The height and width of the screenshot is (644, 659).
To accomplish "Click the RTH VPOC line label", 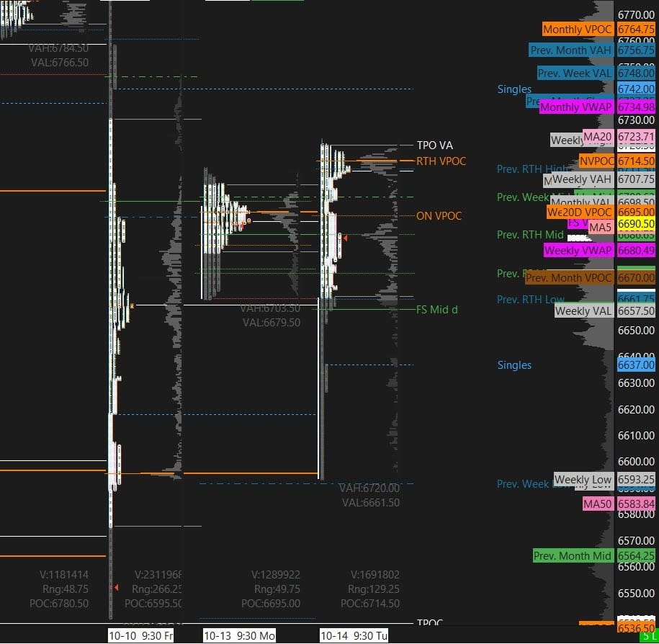I will [x=441, y=161].
